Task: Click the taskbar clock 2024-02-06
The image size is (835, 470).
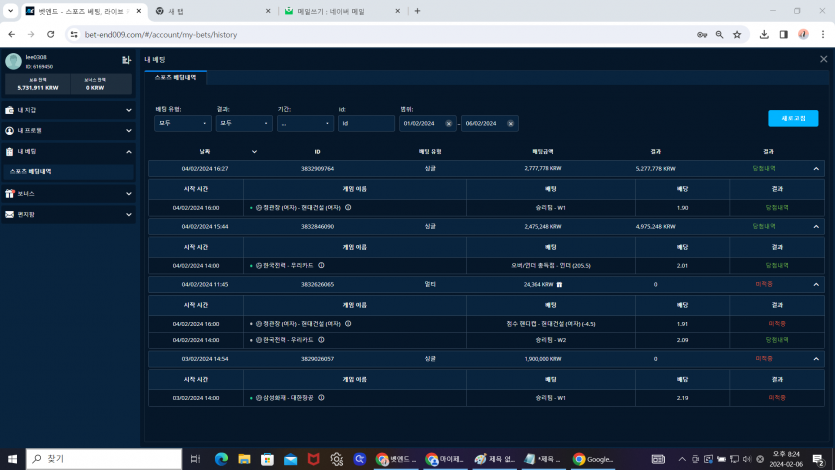Action: [x=786, y=459]
